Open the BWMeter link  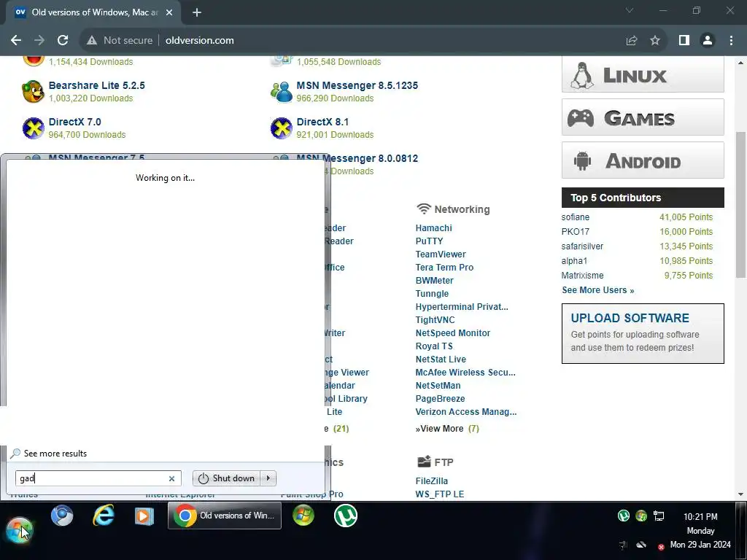435,281
